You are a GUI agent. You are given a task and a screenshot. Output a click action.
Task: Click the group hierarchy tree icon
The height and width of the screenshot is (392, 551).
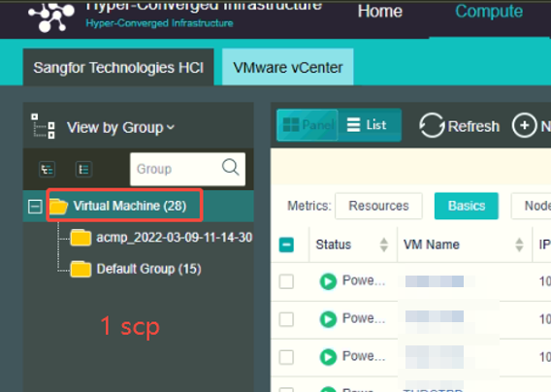pos(43,126)
